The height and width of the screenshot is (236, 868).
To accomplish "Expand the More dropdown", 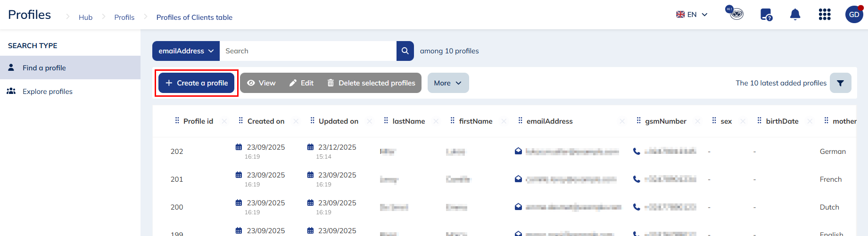I will tap(448, 83).
